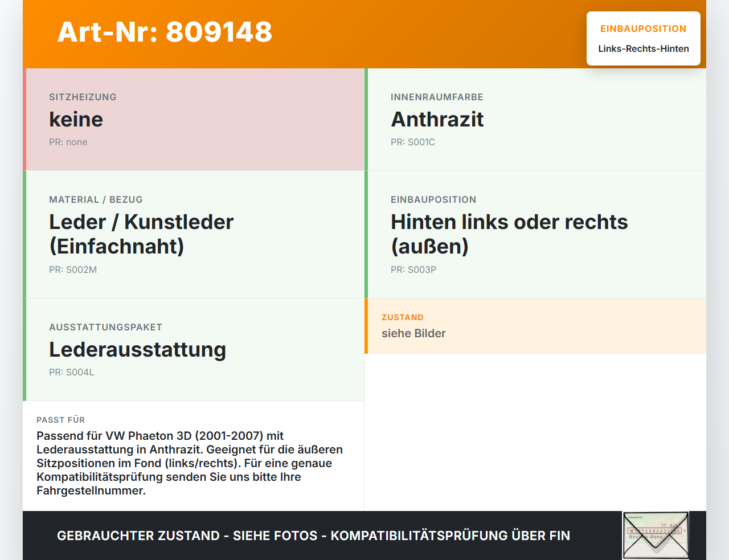Click the PR: S001C code text
The width and height of the screenshot is (729, 560).
click(413, 142)
